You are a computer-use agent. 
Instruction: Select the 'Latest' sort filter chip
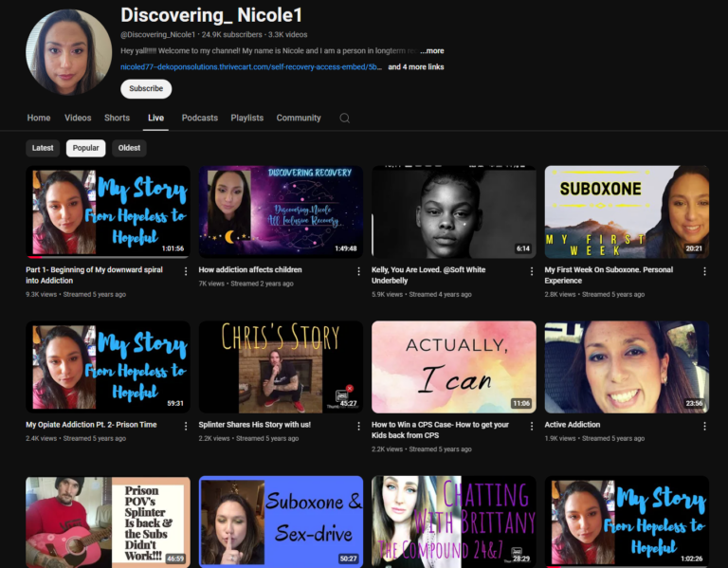[x=43, y=148]
